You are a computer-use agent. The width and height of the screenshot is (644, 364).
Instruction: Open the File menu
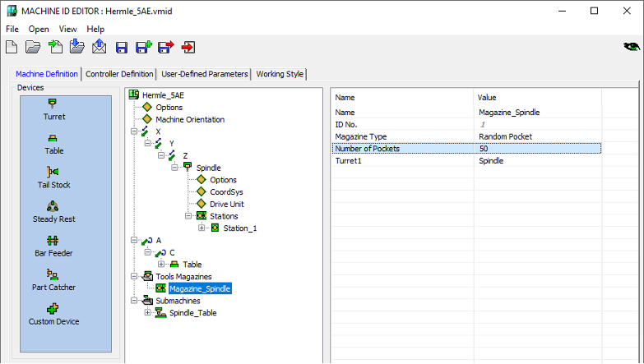point(12,29)
